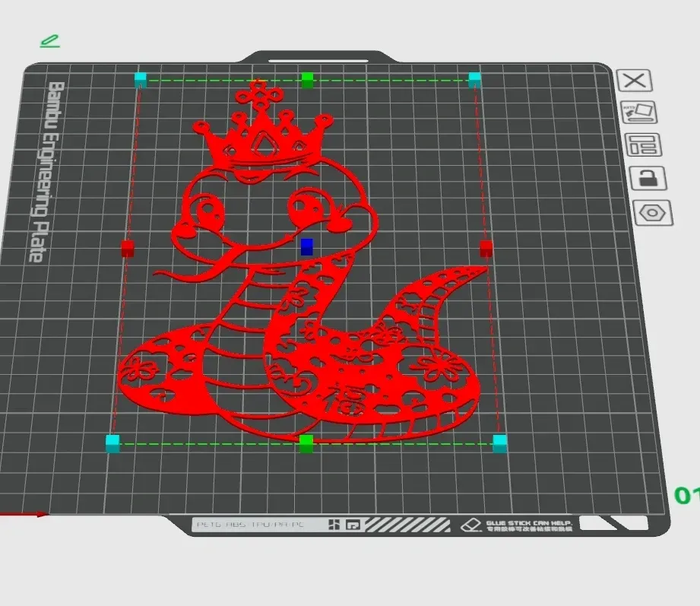700x606 pixels.
Task: Click the Bambu Engineering Plate label
Action: click(46, 172)
